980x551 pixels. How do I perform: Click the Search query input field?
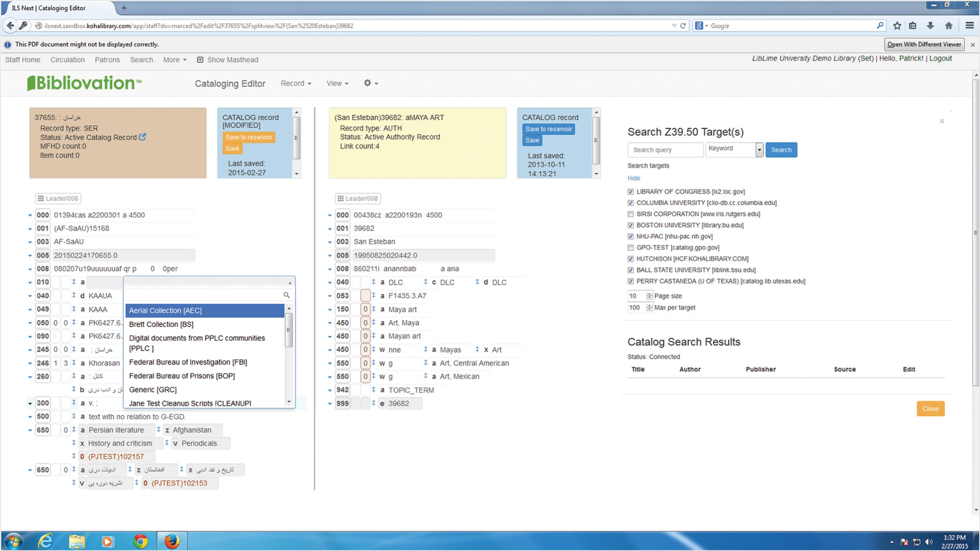pos(665,150)
